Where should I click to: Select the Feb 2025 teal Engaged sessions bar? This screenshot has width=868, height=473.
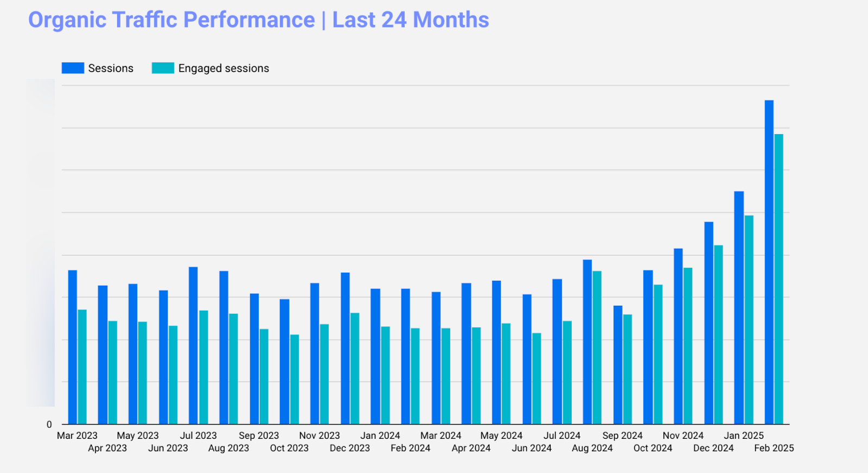pyautogui.click(x=778, y=279)
